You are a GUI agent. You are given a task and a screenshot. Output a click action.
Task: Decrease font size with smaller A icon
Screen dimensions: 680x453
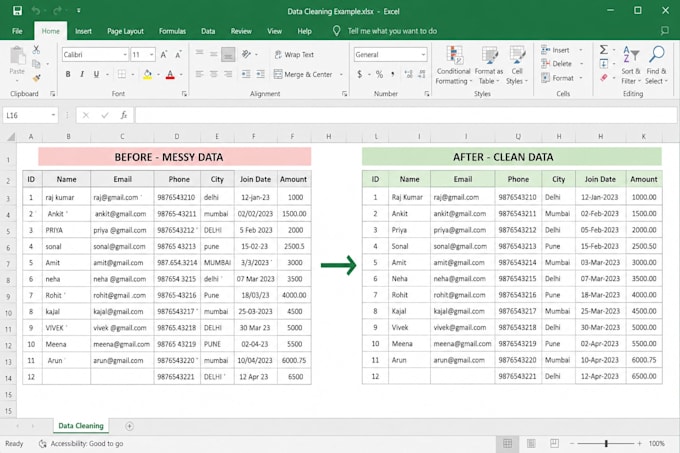point(178,55)
